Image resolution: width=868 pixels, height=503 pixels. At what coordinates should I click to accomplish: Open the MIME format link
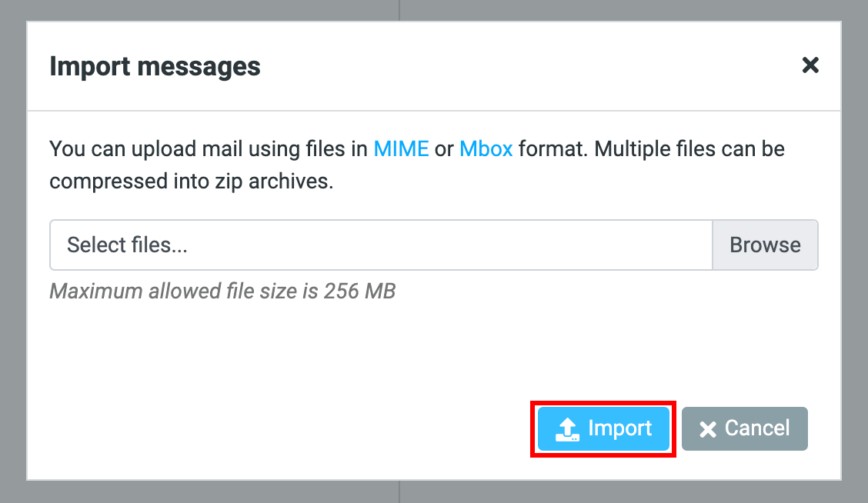coord(401,148)
